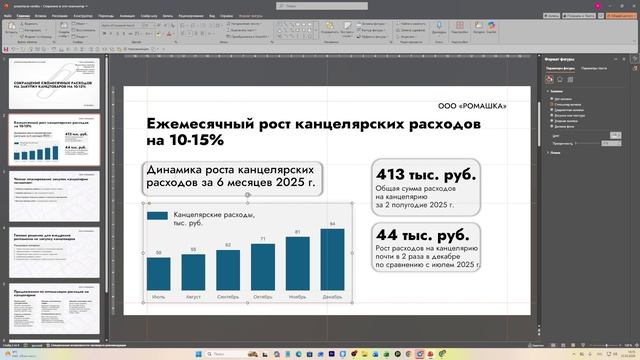Click the Reset (Восстановить) slide button
This screenshot has width=640, height=360.
click(x=83, y=30)
